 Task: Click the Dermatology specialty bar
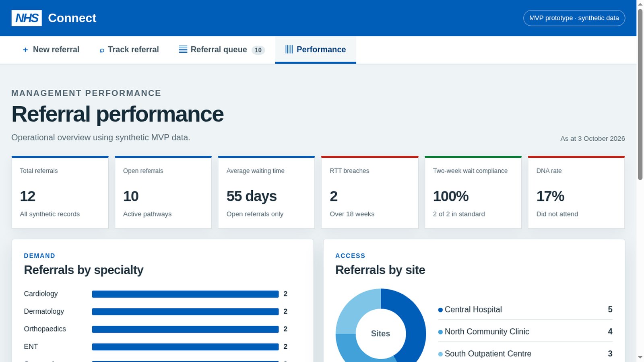tap(185, 312)
